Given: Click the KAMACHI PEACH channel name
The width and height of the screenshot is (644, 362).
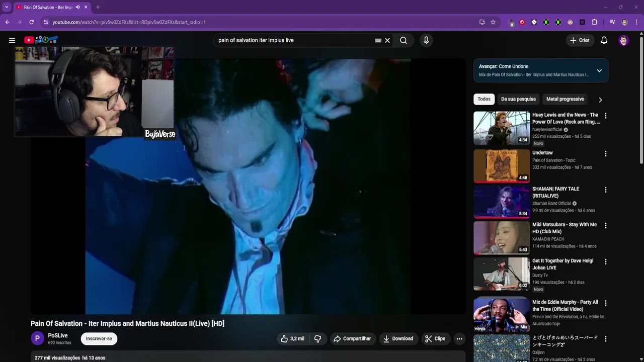Looking at the screenshot, I should [x=548, y=239].
